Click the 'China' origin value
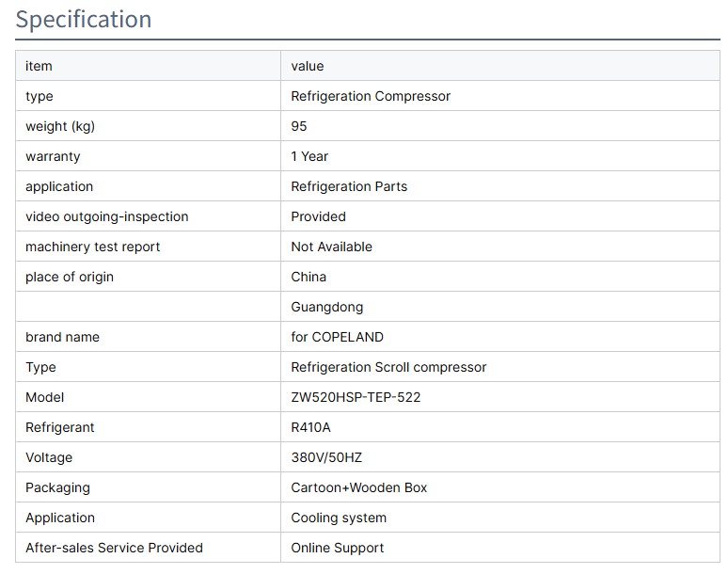This screenshot has height=574, width=728. pos(309,277)
